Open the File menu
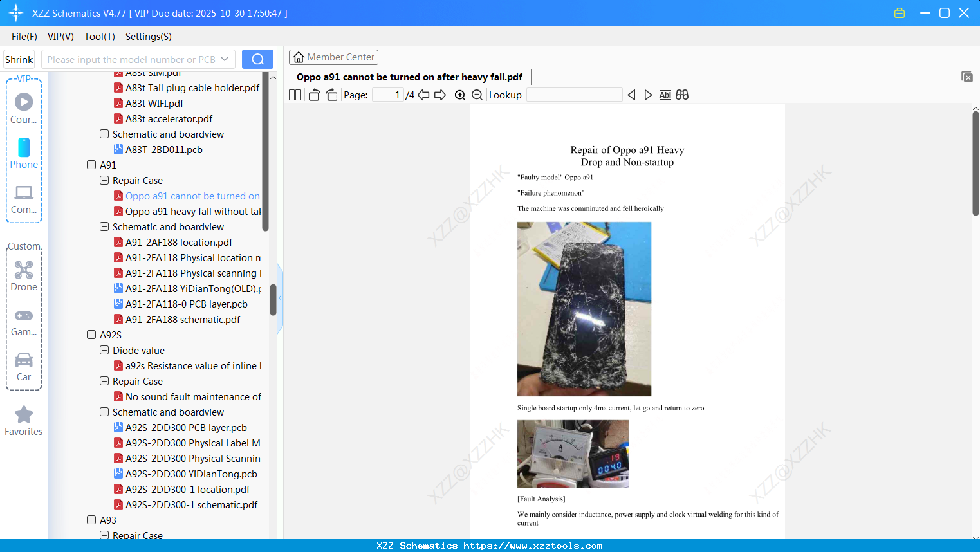 [x=24, y=37]
